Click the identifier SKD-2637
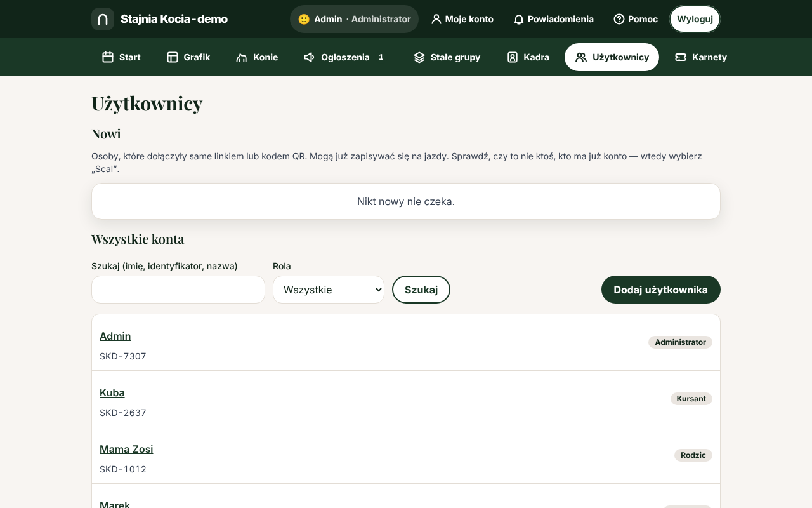The width and height of the screenshot is (812, 508). pyautogui.click(x=123, y=413)
